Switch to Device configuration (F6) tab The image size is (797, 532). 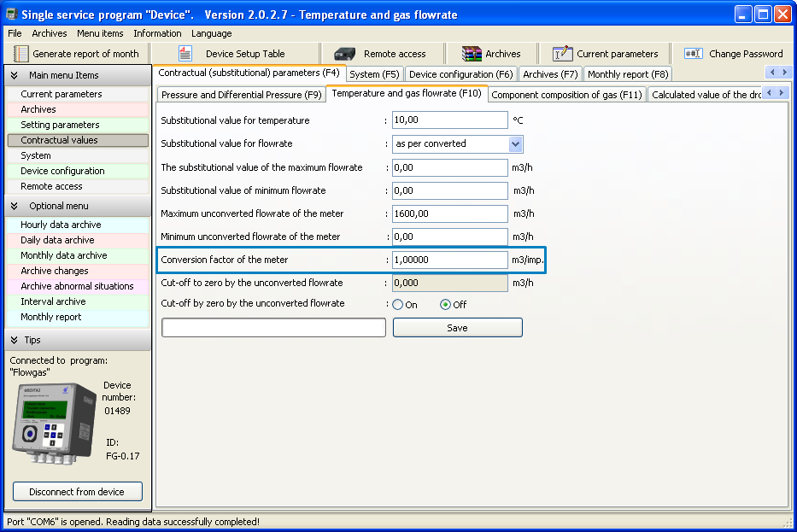point(461,74)
